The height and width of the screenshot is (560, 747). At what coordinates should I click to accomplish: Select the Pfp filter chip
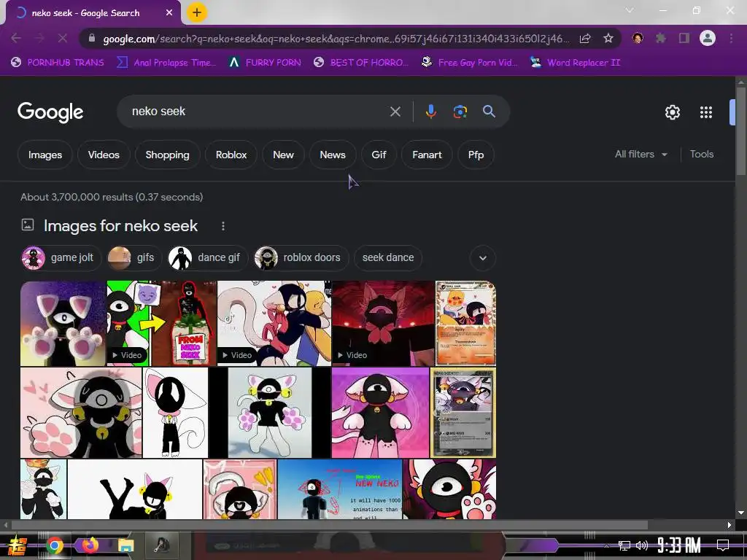(x=476, y=155)
